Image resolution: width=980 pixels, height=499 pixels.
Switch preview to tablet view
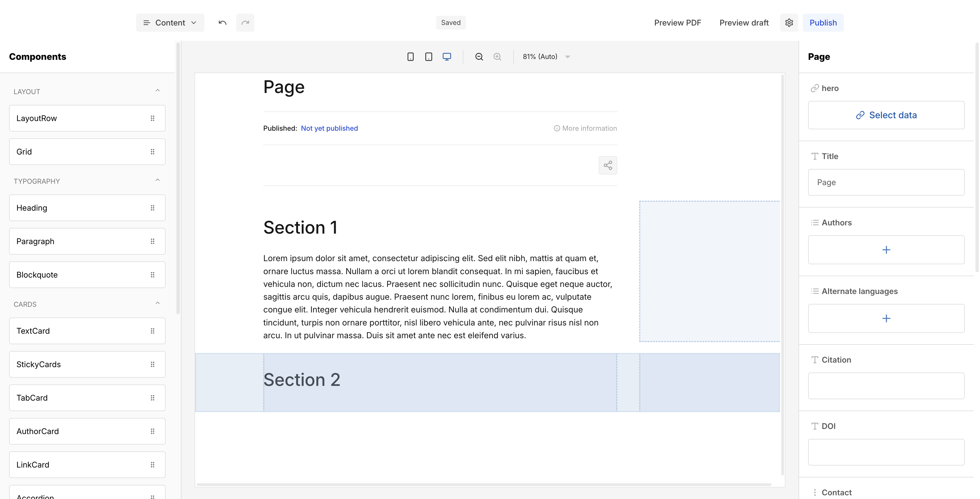[x=428, y=56]
